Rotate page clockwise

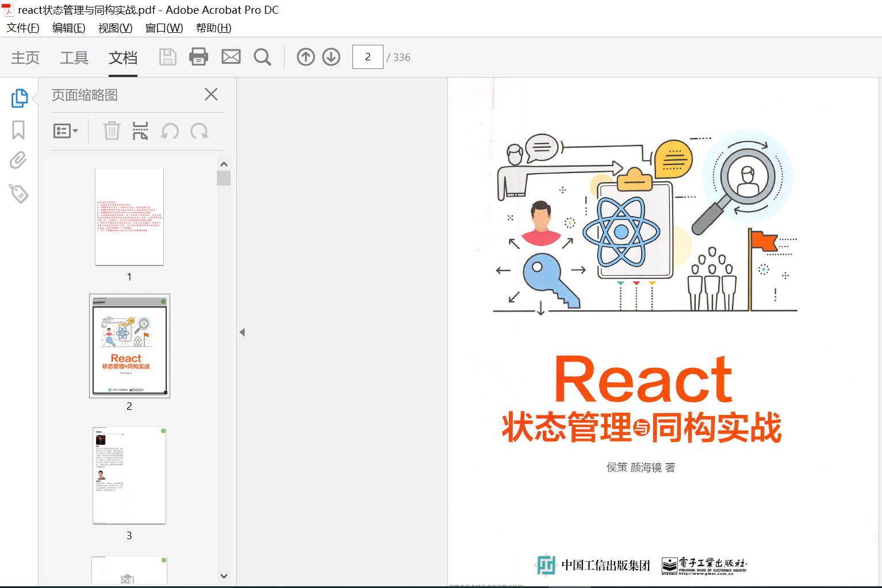(200, 131)
